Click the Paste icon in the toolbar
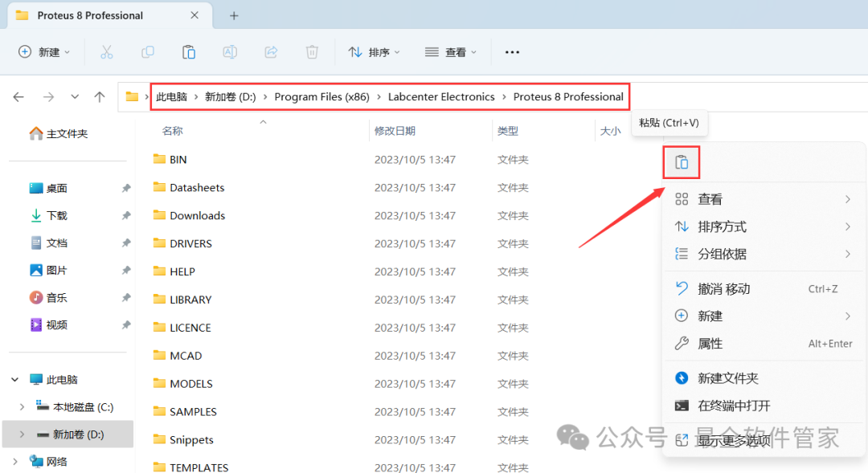The width and height of the screenshot is (868, 473). coord(189,51)
